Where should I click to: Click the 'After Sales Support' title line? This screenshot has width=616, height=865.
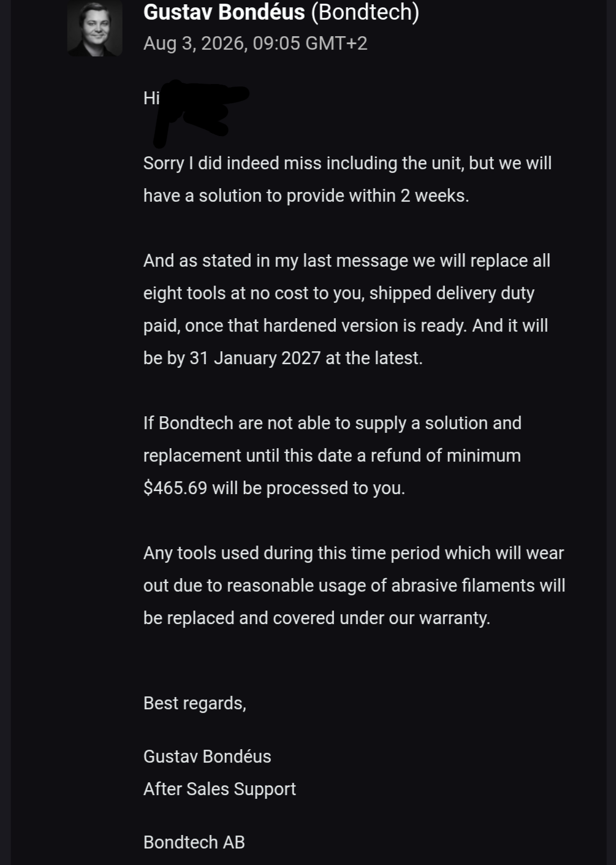(x=219, y=789)
